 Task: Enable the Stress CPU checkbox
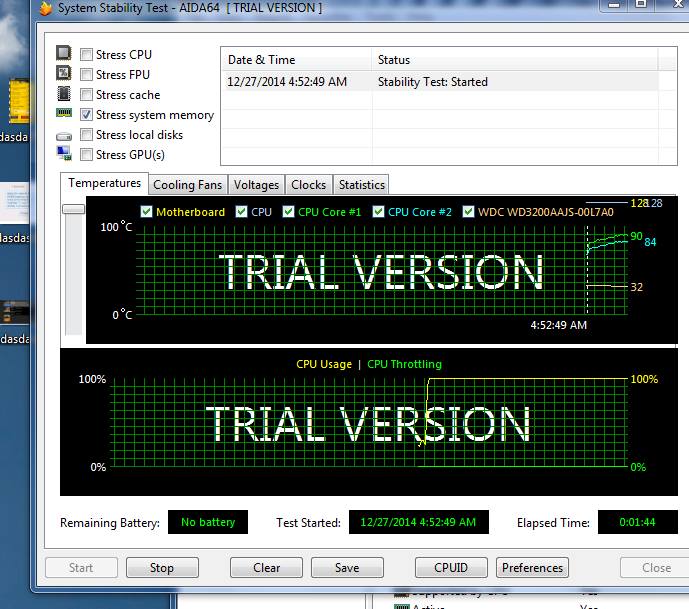pyautogui.click(x=87, y=54)
